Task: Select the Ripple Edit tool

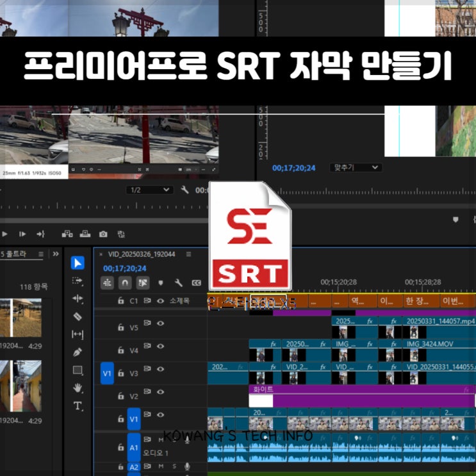Action: click(x=78, y=299)
